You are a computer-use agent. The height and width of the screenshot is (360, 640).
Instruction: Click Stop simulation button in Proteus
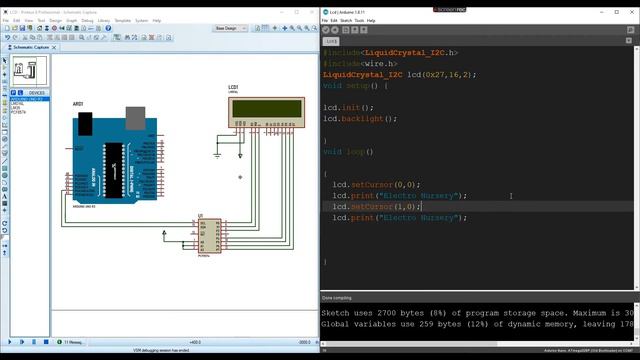46,342
